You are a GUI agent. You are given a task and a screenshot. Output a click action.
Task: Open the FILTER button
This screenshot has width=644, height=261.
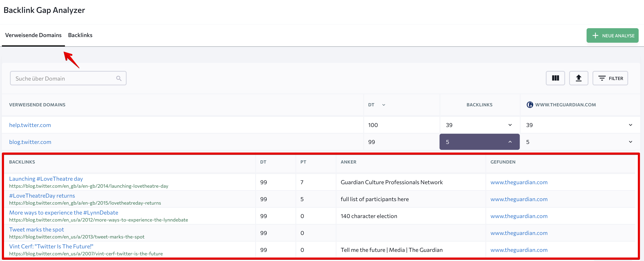(x=610, y=78)
